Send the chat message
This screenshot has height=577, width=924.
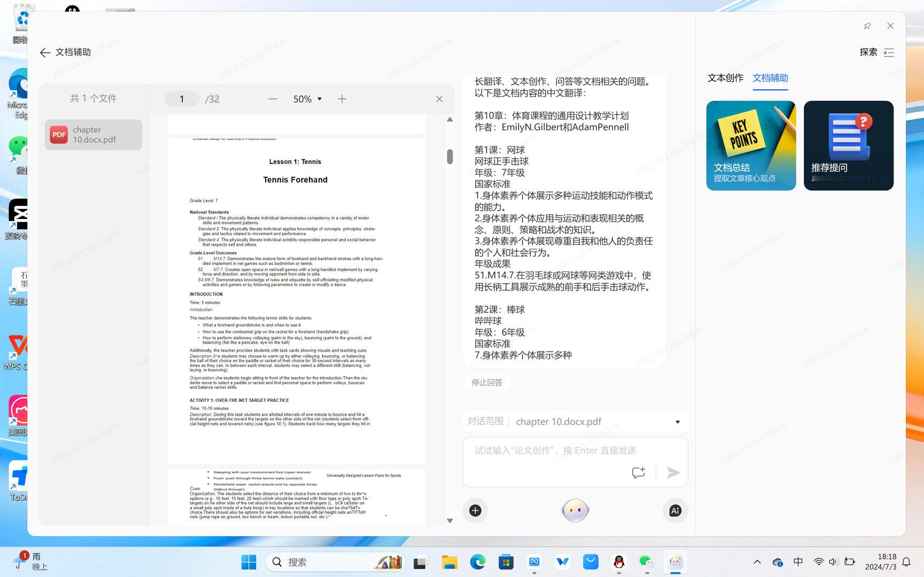[673, 472]
